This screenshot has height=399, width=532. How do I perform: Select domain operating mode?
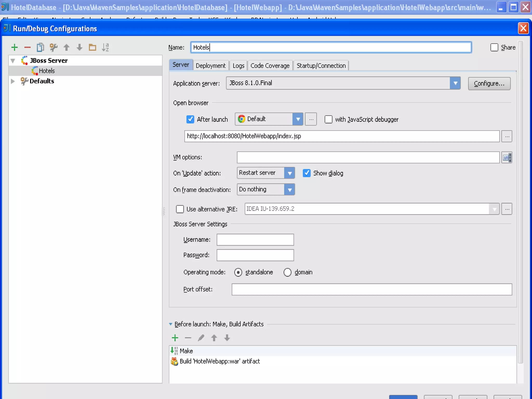[x=288, y=272]
